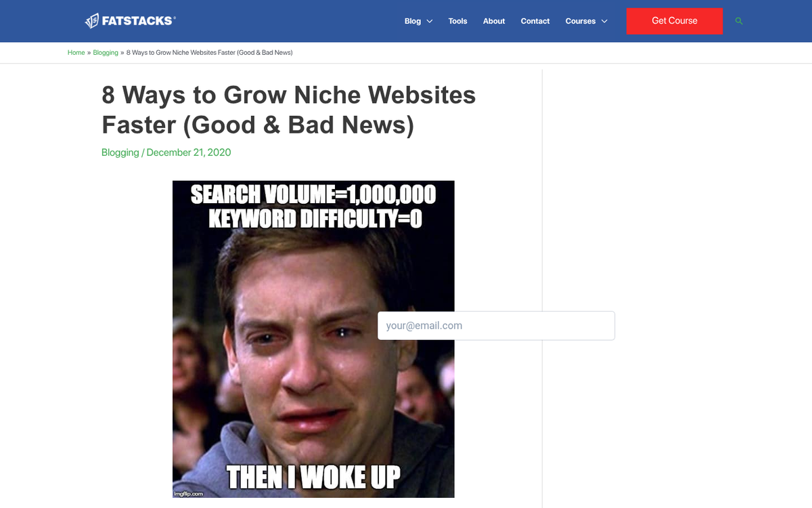Click the article headline text
Viewport: 812px width, 508px height.
click(x=288, y=110)
